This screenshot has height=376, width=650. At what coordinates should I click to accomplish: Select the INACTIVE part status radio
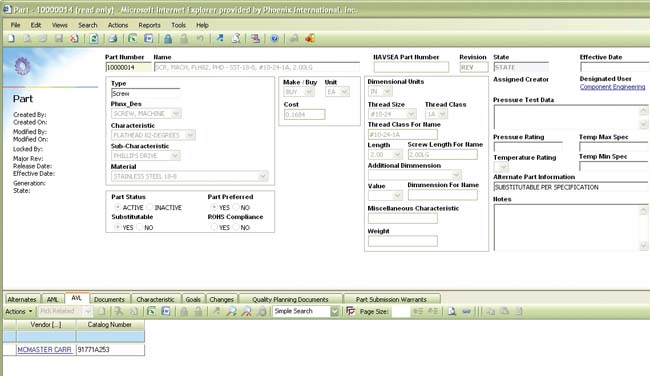[x=150, y=207]
